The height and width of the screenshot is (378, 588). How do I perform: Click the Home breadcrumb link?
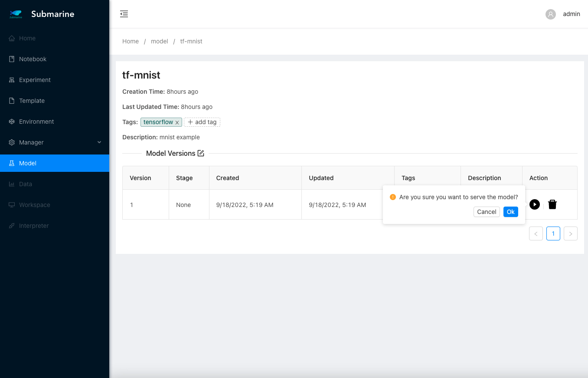pos(131,41)
